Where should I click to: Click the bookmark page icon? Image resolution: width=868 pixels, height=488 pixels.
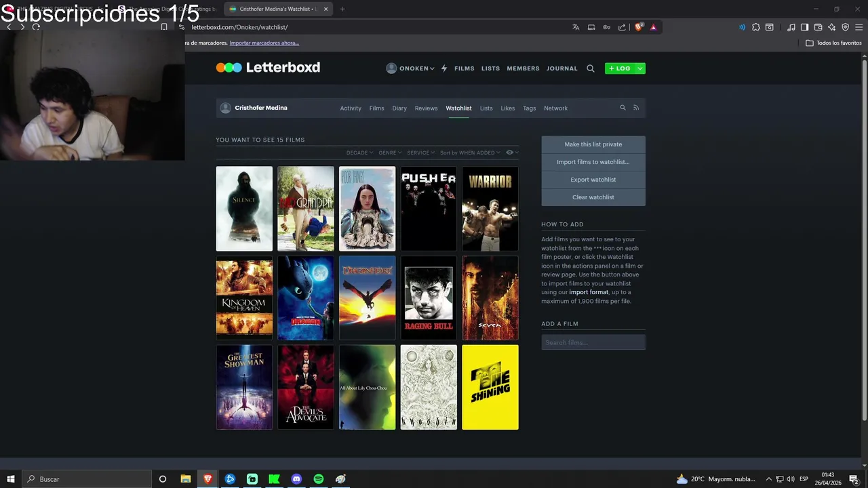(x=164, y=27)
